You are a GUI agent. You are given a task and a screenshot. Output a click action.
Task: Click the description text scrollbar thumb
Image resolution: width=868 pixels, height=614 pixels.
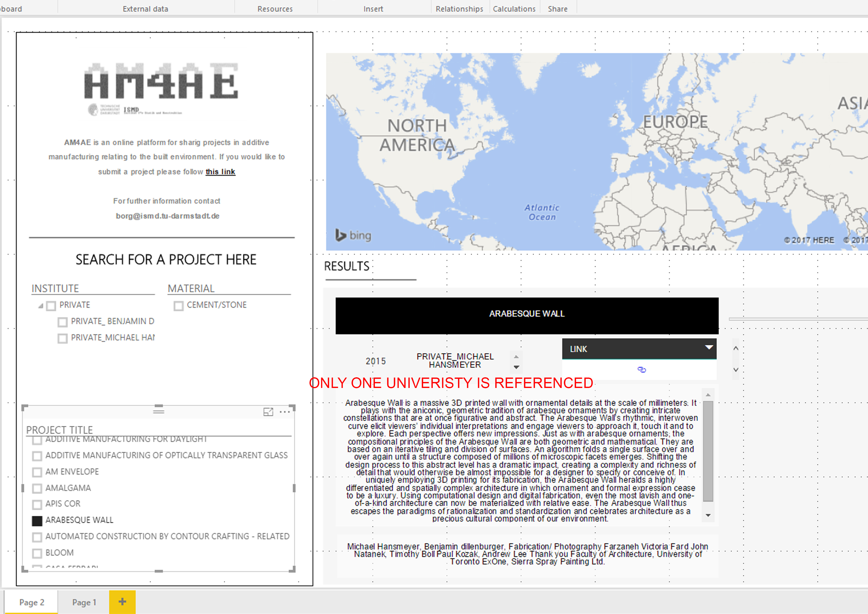pyautogui.click(x=708, y=451)
